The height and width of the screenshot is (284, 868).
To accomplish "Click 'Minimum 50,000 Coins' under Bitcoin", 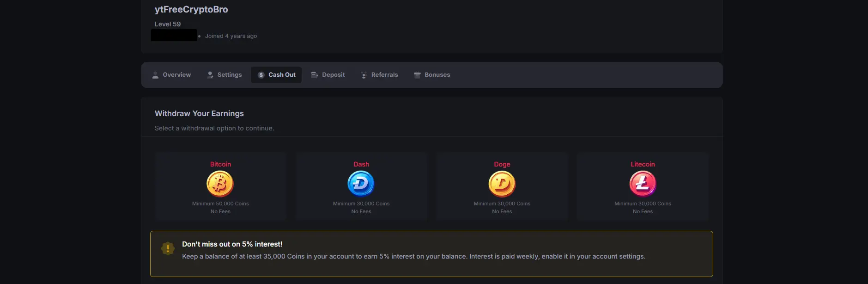I will coord(220,204).
